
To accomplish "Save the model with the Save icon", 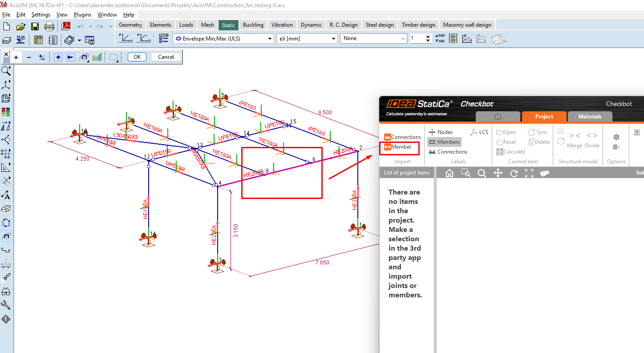I will click(35, 26).
